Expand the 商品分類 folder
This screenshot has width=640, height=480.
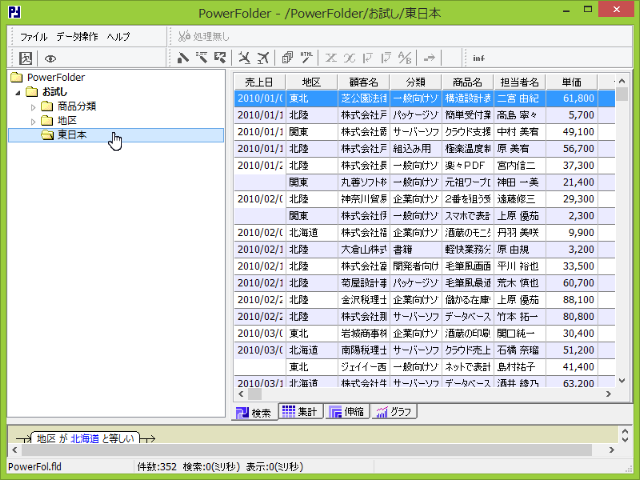[x=33, y=107]
